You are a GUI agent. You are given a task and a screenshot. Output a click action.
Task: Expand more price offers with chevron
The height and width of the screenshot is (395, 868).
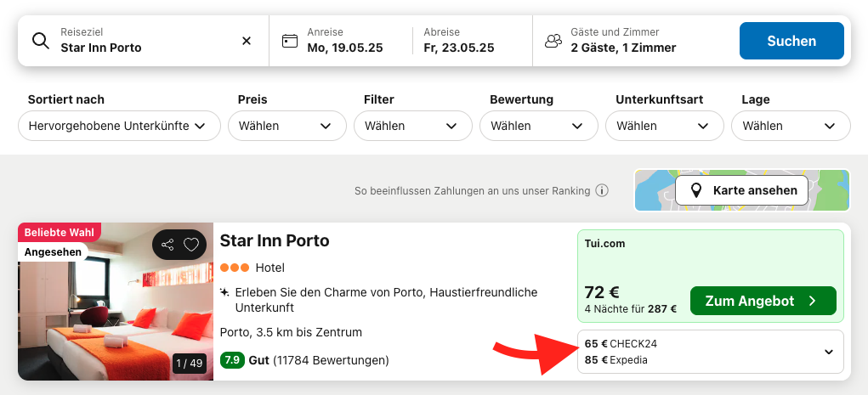[829, 352]
